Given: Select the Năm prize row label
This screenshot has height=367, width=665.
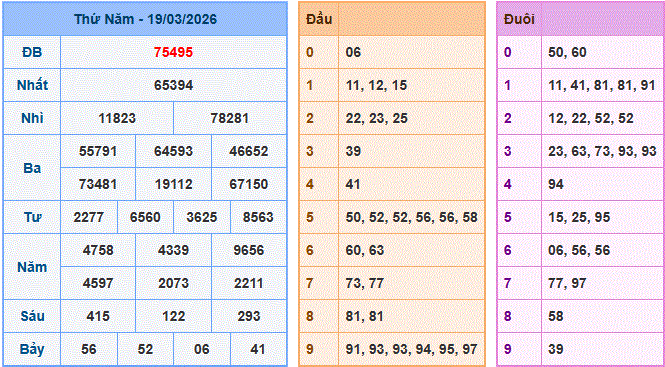Looking at the screenshot, I should [32, 267].
